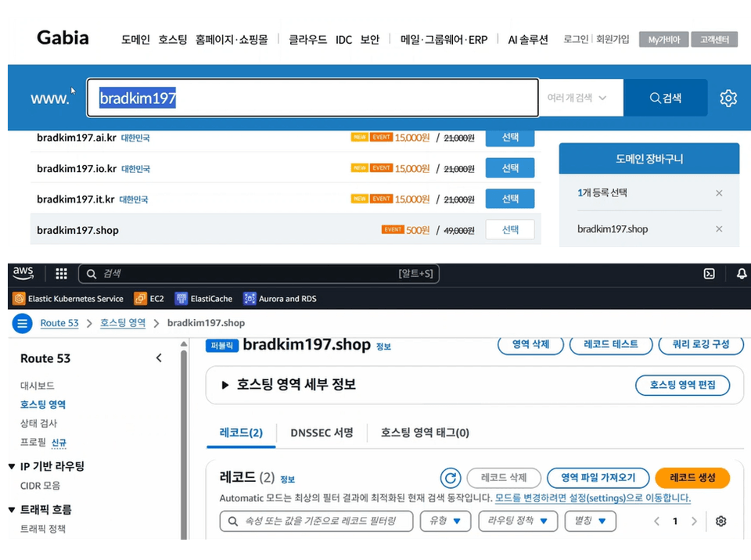Click the 검색 search button
751x560 pixels.
tap(665, 99)
